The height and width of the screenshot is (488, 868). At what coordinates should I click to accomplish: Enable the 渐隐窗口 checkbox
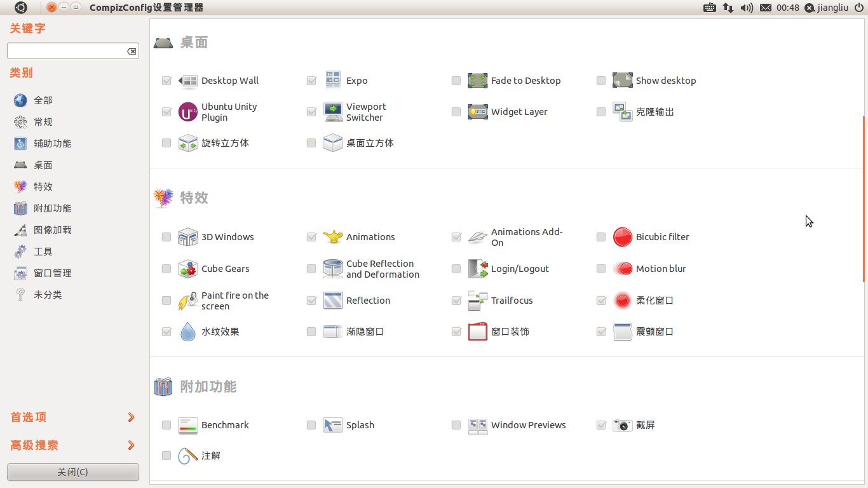pyautogui.click(x=311, y=332)
